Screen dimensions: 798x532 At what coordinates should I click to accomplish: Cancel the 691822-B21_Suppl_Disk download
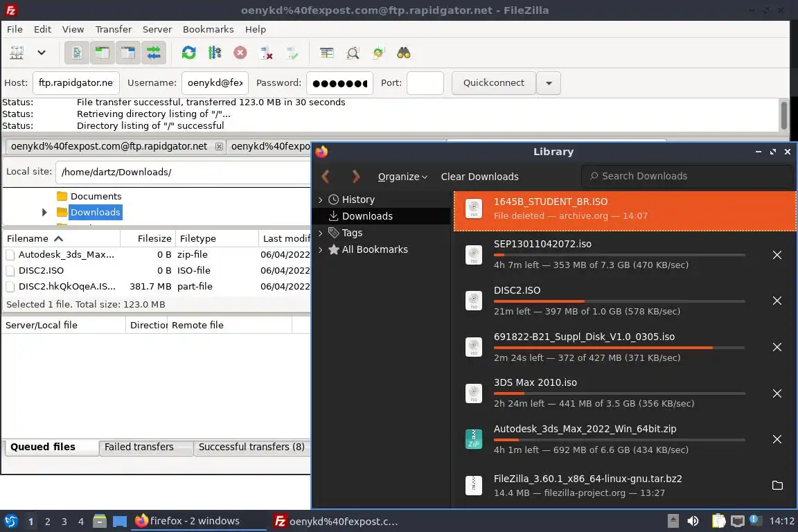point(777,347)
